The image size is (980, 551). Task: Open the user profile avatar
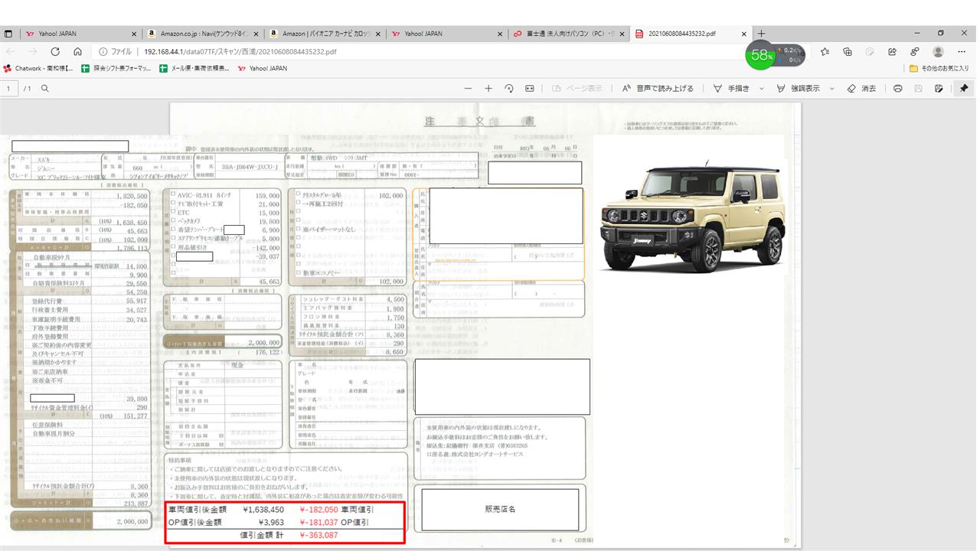click(938, 51)
